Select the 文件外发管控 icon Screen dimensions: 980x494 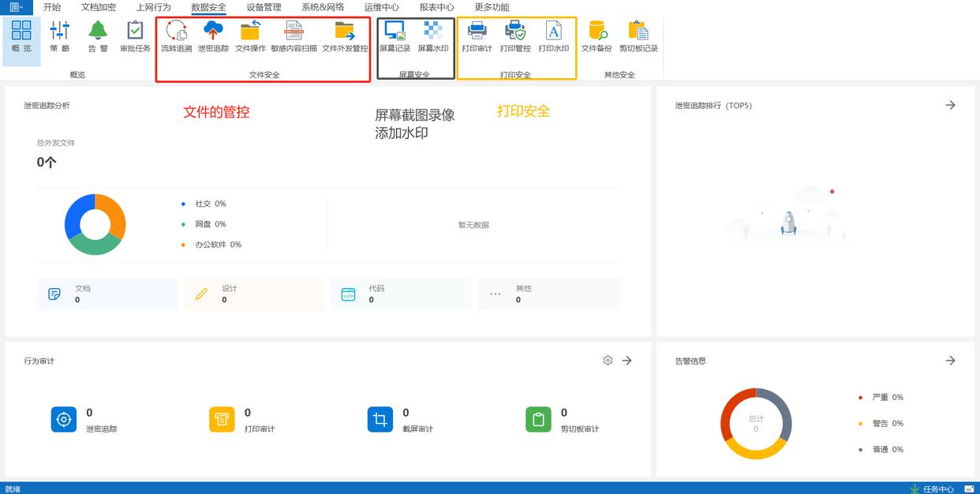345,36
